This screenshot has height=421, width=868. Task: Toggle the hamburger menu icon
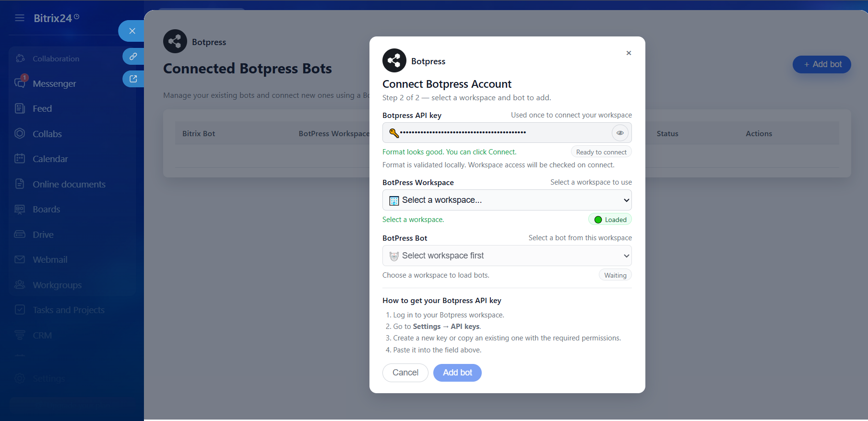(x=20, y=18)
